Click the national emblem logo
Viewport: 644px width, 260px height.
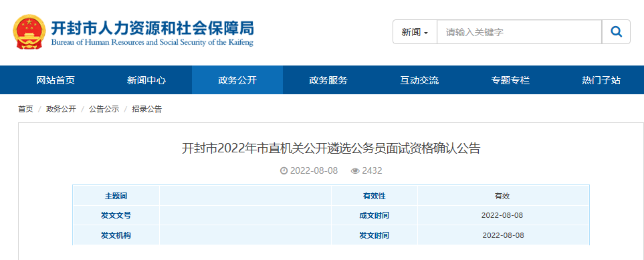pos(29,32)
